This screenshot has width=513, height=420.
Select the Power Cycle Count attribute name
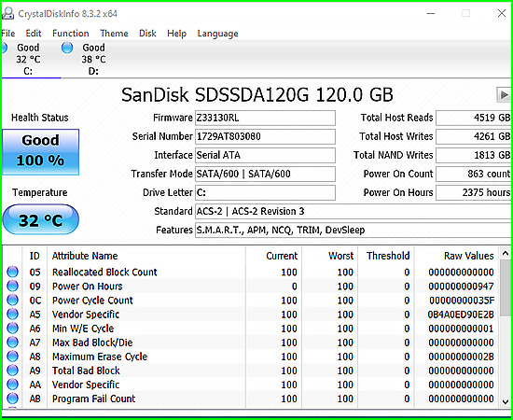click(92, 301)
